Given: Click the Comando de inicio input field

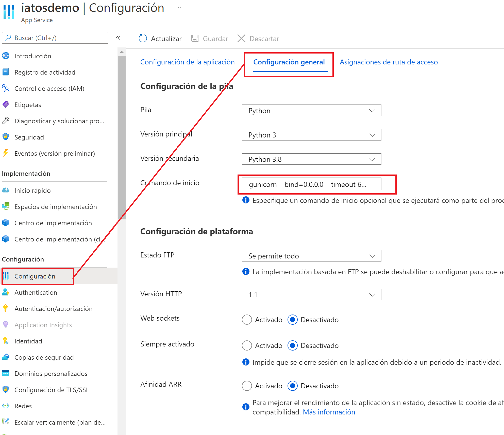Looking at the screenshot, I should pos(311,184).
